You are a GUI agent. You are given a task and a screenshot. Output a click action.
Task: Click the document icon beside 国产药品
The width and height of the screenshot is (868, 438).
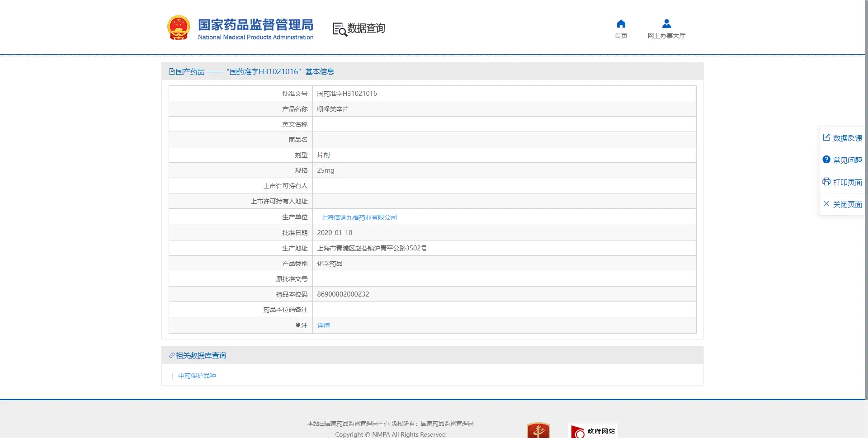pyautogui.click(x=171, y=71)
